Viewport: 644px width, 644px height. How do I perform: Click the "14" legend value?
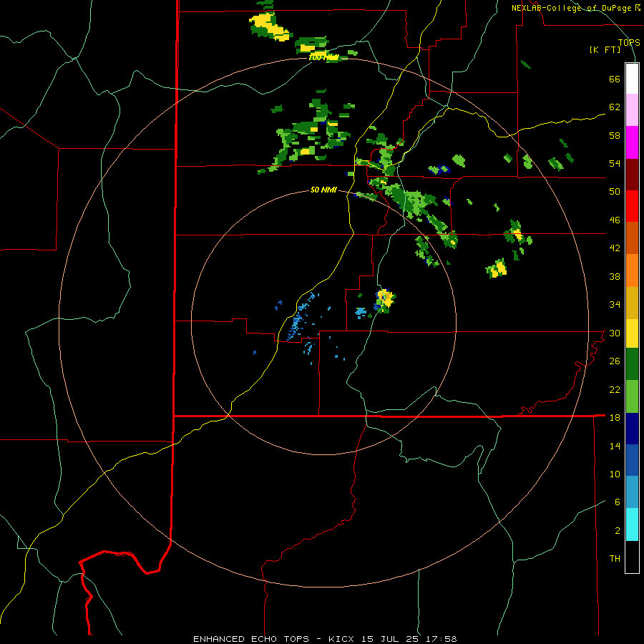(x=615, y=446)
